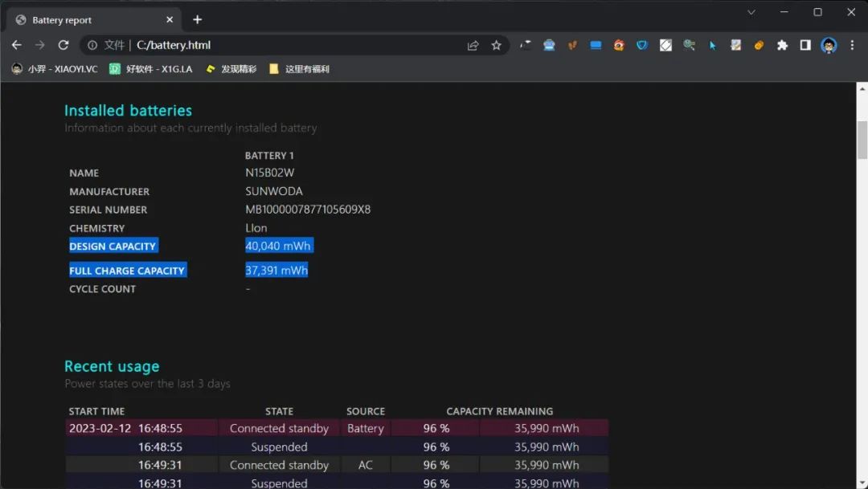Click the address bar showing C:/battery.html
Image resolution: width=868 pixels, height=489 pixels.
(281, 46)
